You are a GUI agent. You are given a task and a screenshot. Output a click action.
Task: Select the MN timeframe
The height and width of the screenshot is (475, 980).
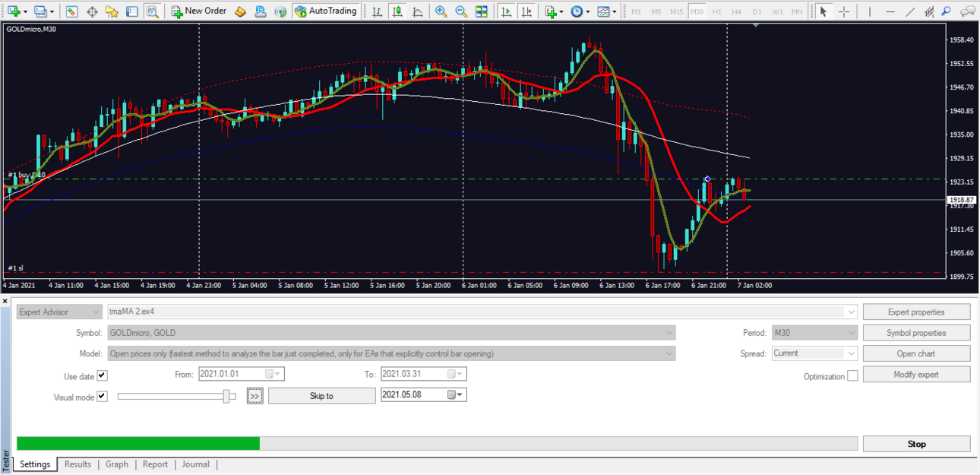coord(796,11)
